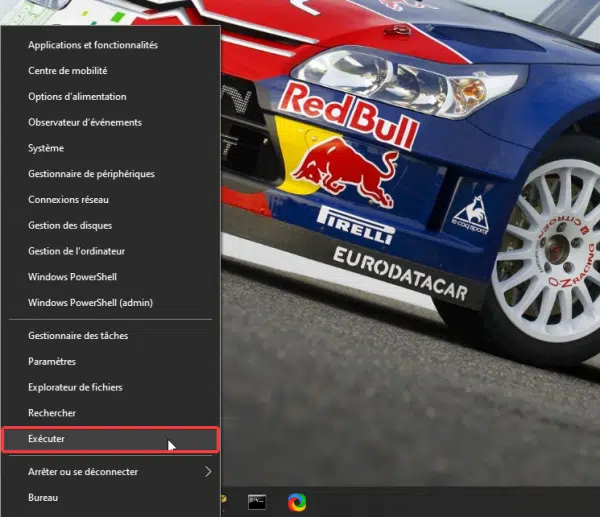
Task: Open Explorateur de fichiers
Action: pos(111,387)
